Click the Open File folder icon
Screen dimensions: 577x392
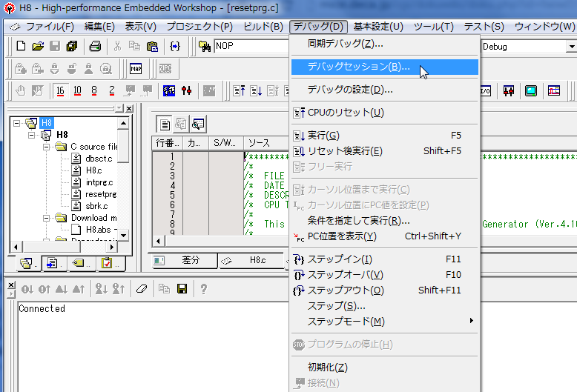pos(38,46)
